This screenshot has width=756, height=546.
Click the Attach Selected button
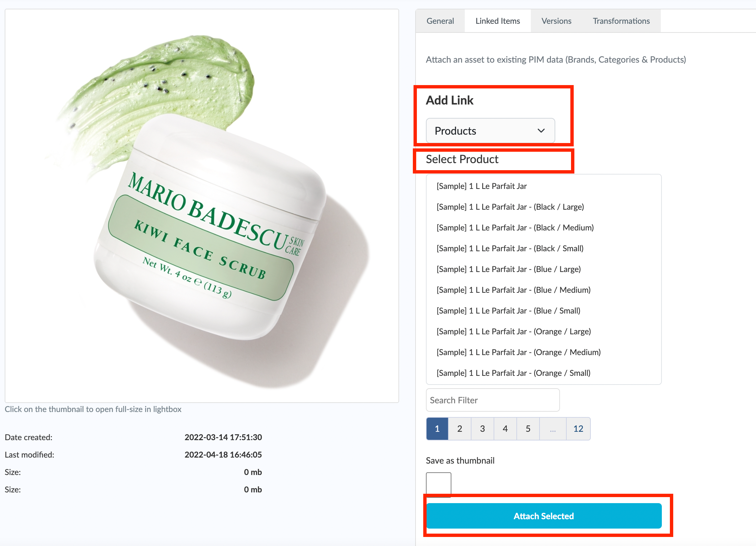pyautogui.click(x=544, y=516)
